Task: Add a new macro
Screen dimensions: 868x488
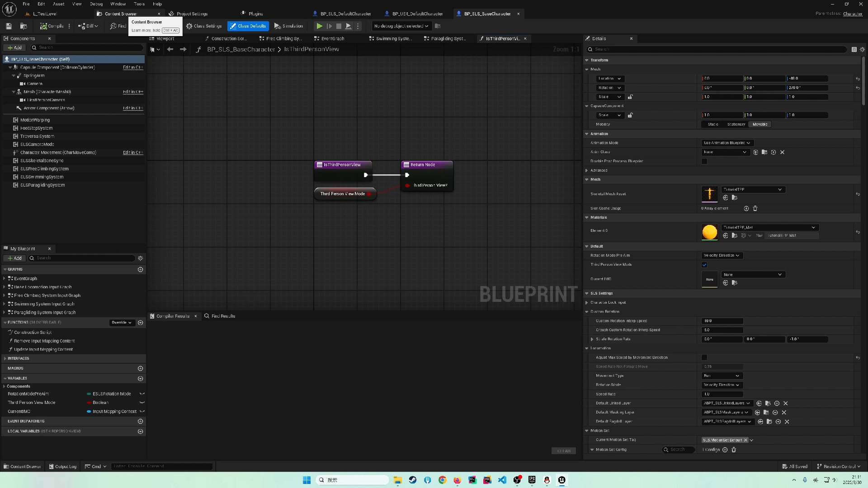Action: (x=140, y=369)
